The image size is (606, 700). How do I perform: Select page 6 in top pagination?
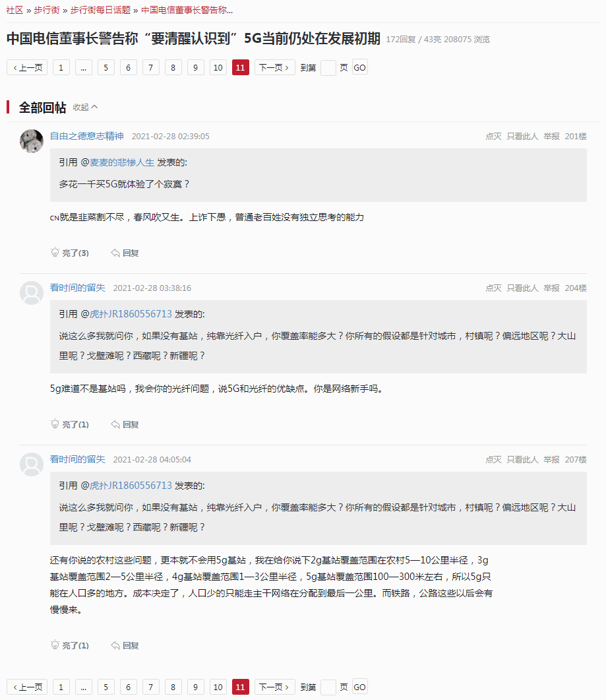[x=128, y=68]
